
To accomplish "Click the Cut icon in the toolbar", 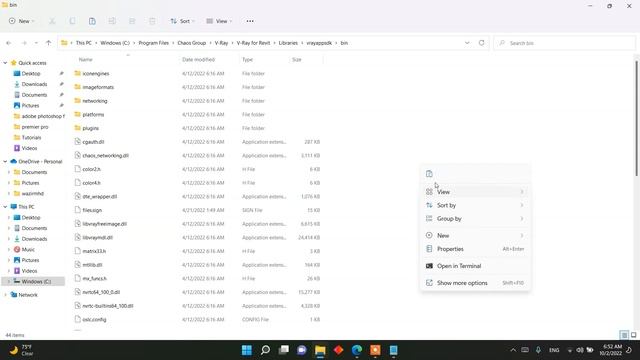I will coord(52,21).
